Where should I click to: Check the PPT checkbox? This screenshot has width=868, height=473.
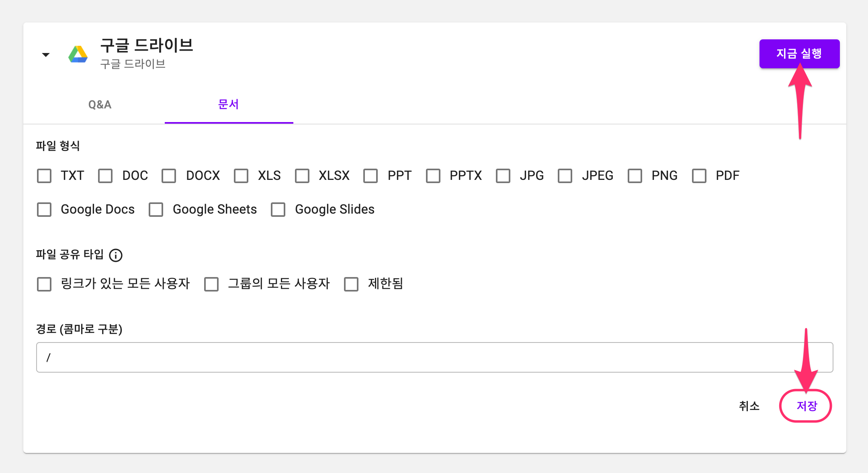tap(371, 176)
